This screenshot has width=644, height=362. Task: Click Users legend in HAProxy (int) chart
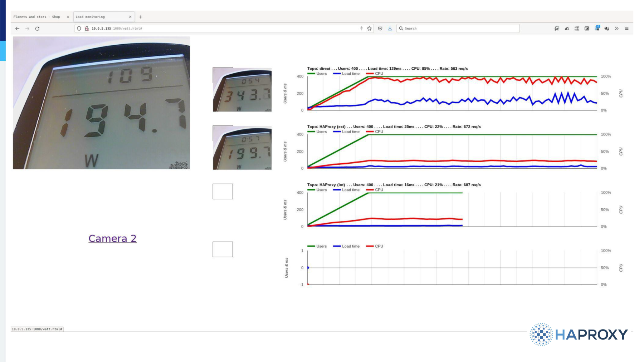pyautogui.click(x=317, y=190)
